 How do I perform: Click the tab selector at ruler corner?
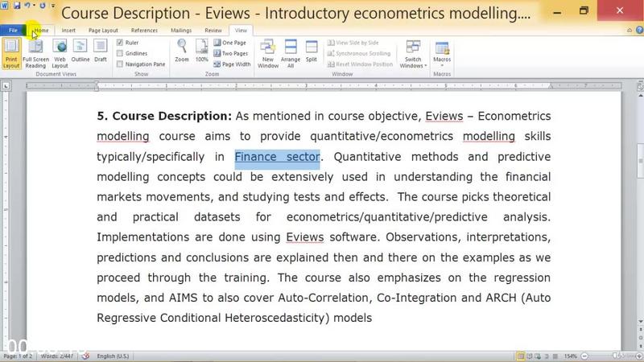tap(6, 86)
